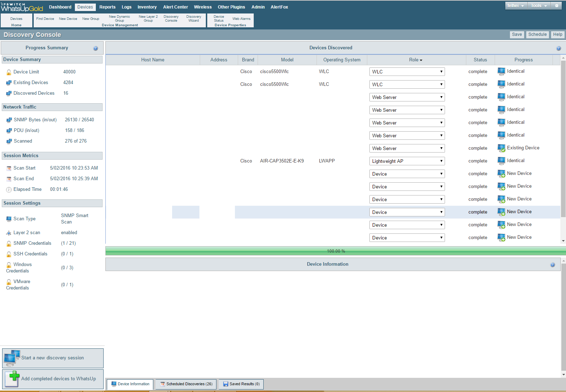The height and width of the screenshot is (392, 566).
Task: Open Web Server dropdown in Existing Device row
Action: [x=407, y=148]
